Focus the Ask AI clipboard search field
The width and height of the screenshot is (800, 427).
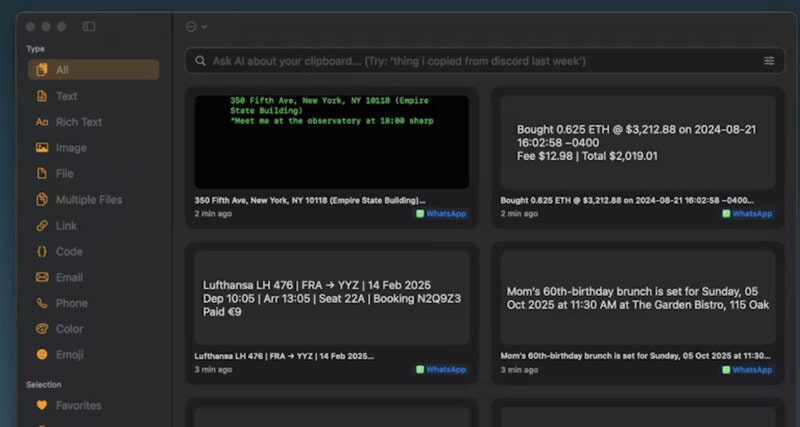coord(485,61)
